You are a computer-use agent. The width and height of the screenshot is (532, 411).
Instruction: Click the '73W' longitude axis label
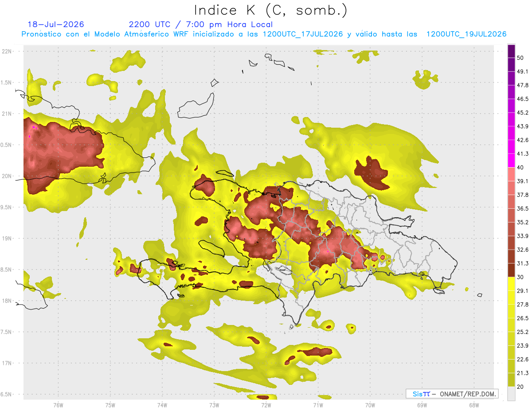coord(214,405)
